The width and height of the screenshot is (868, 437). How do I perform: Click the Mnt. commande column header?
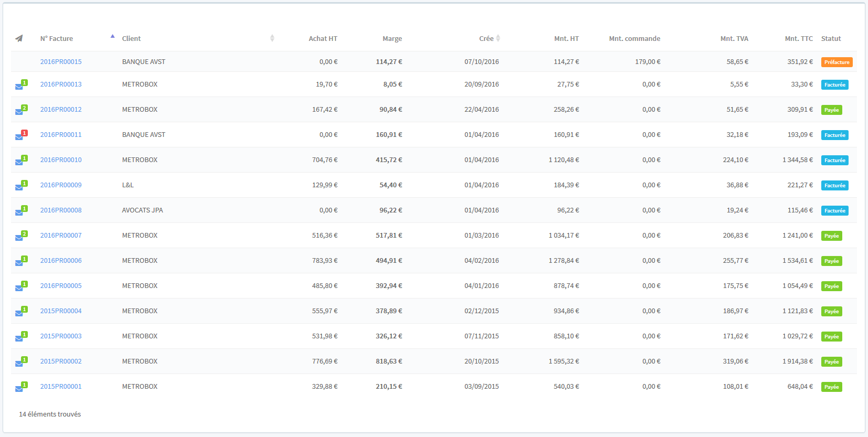pyautogui.click(x=635, y=38)
